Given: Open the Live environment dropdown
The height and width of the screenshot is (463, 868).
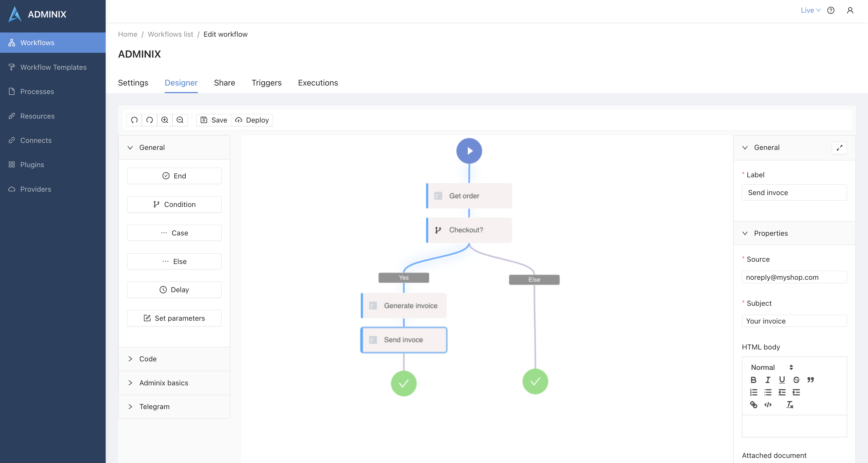Looking at the screenshot, I should click(810, 10).
